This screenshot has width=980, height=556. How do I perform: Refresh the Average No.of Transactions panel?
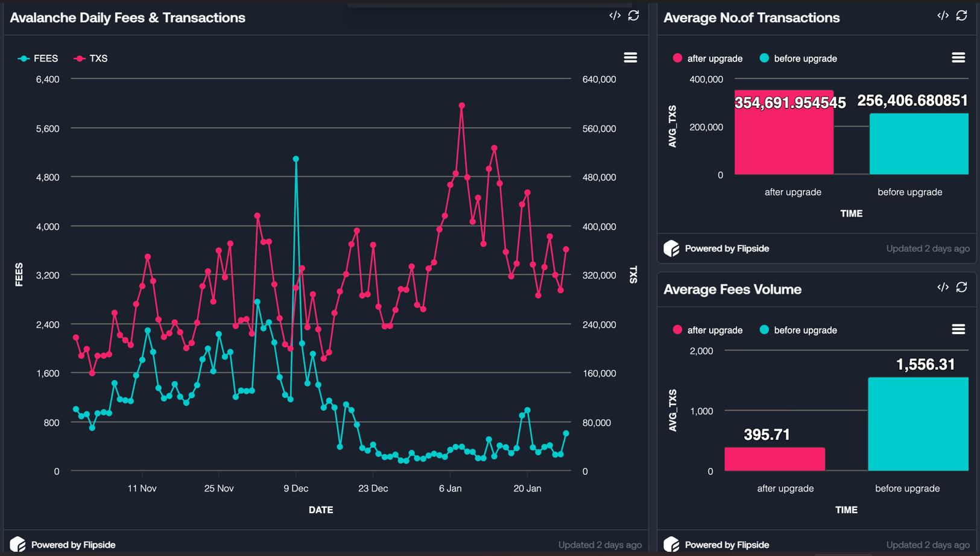tap(961, 16)
